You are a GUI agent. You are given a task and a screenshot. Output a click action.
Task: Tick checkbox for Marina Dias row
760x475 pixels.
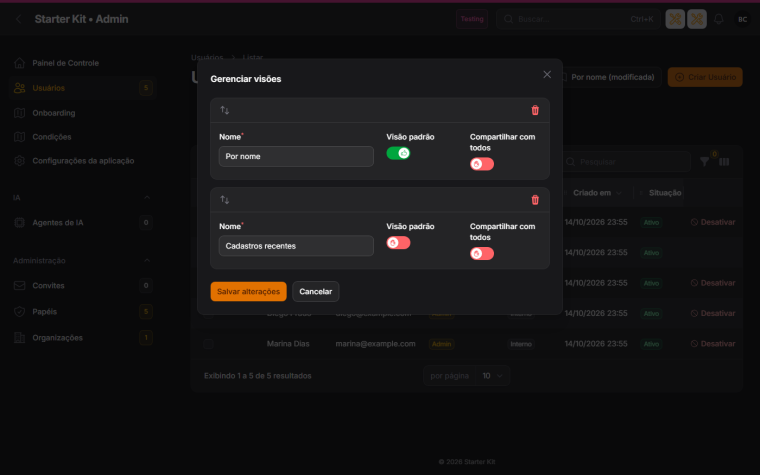click(208, 344)
